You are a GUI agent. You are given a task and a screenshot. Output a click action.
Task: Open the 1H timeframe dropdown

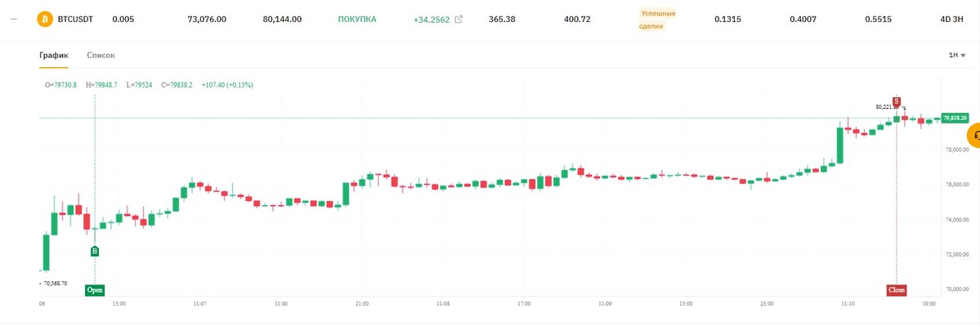(x=957, y=55)
